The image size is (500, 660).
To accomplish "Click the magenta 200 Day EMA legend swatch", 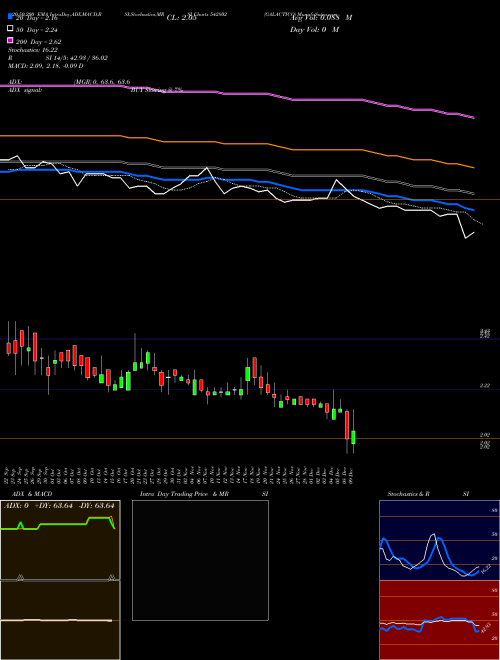I will pos(10,40).
